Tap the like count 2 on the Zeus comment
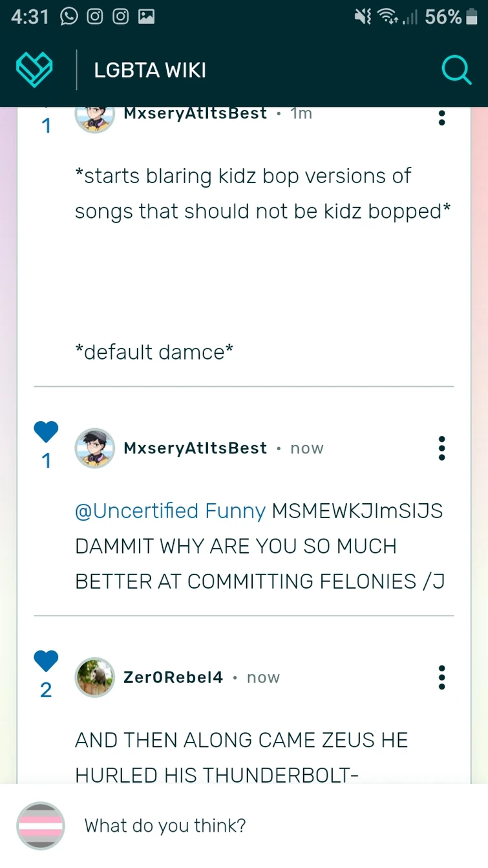Image resolution: width=488 pixels, height=868 pixels. (46, 690)
